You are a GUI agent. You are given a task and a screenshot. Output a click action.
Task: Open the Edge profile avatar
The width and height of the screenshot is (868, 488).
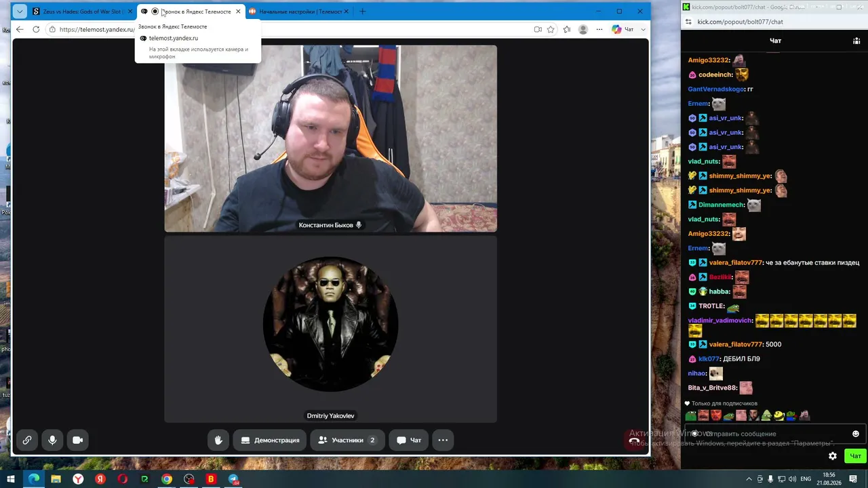point(583,29)
